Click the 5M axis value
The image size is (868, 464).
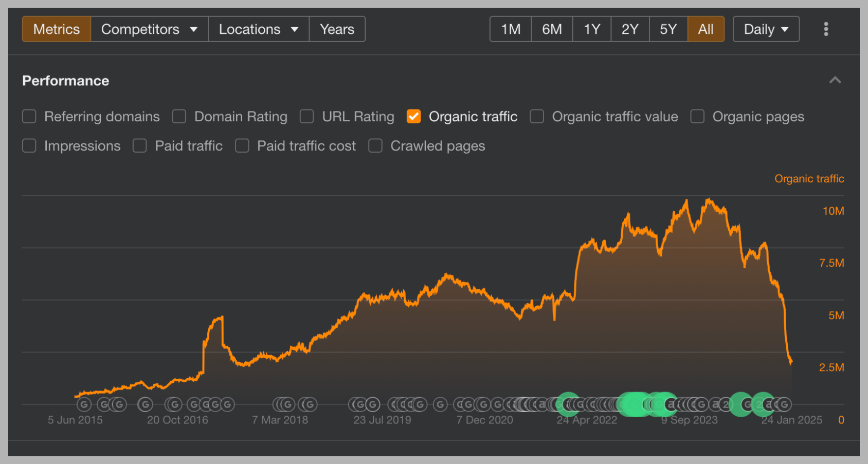(836, 315)
